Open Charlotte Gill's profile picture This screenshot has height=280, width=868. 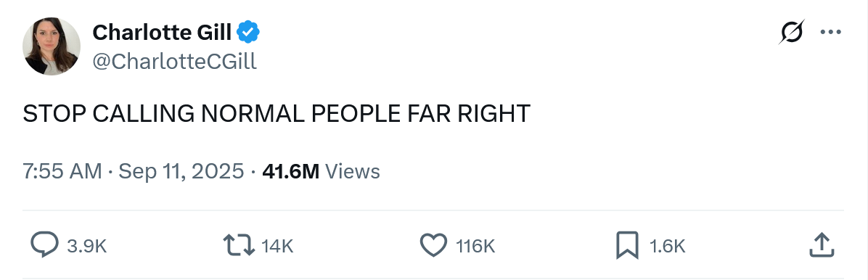point(52,46)
